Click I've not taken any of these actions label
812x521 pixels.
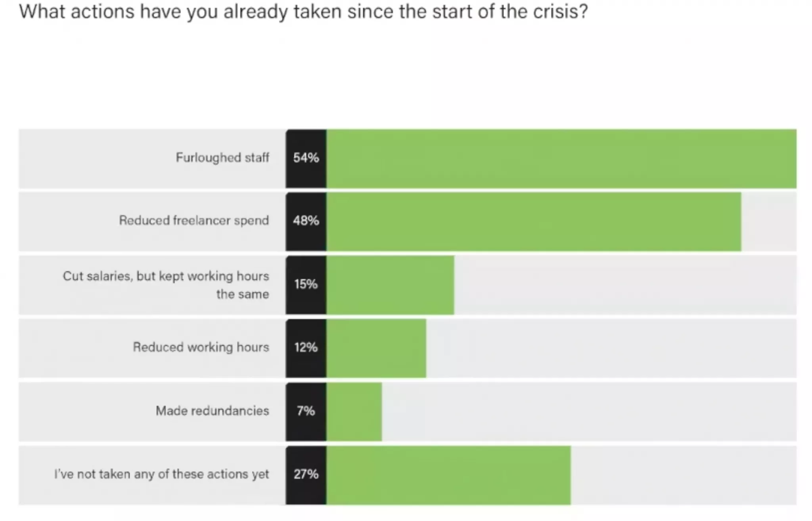pyautogui.click(x=161, y=474)
